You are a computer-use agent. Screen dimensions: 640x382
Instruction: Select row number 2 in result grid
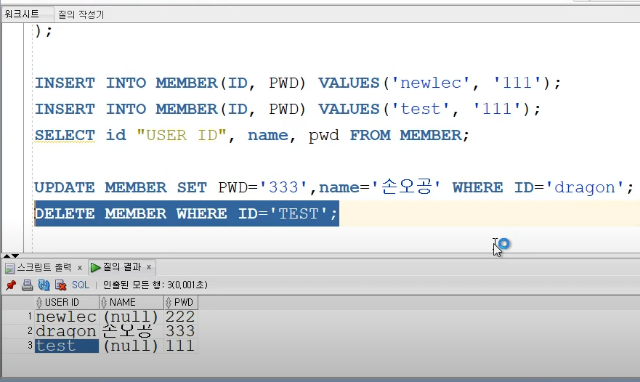tap(30, 331)
